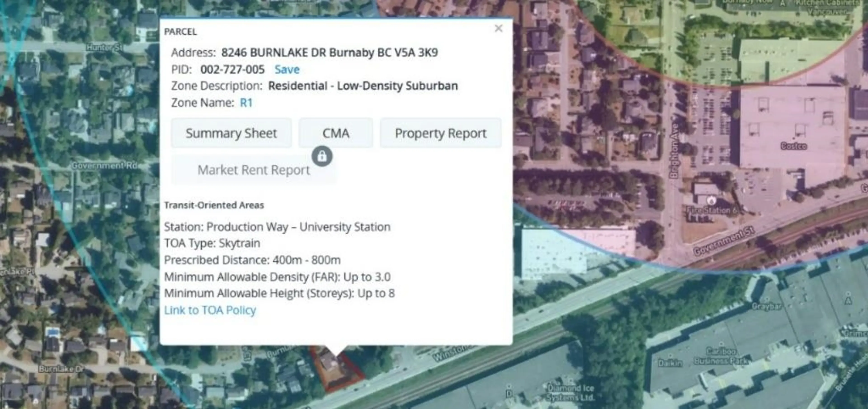Click the locked Market Rent Report option
The height and width of the screenshot is (409, 868).
254,170
